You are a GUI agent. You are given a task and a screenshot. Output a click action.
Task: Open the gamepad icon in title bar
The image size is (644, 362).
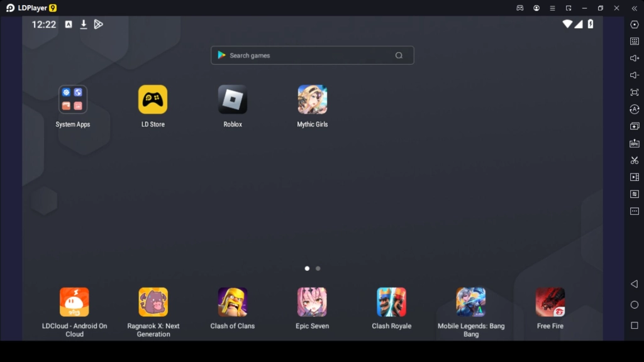520,8
